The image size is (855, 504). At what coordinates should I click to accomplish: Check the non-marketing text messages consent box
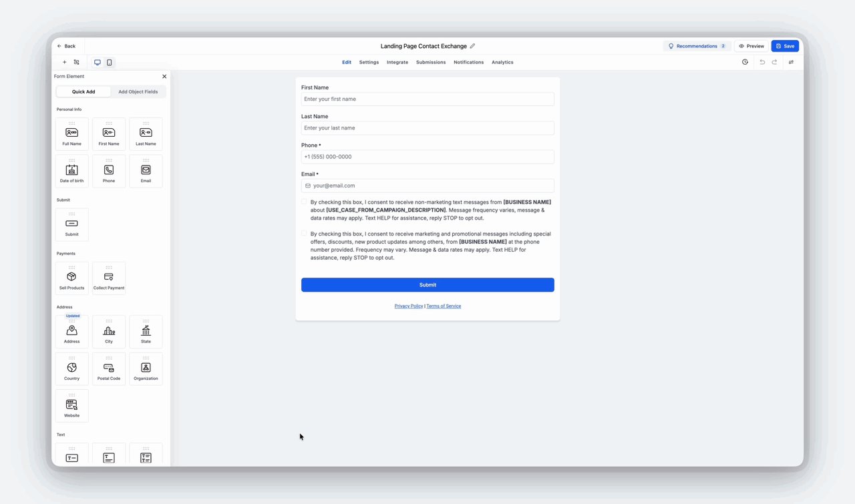(x=304, y=202)
